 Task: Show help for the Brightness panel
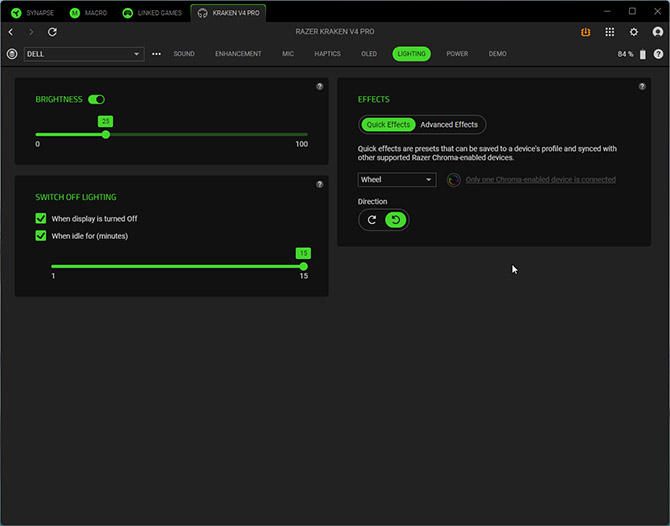pos(320,86)
